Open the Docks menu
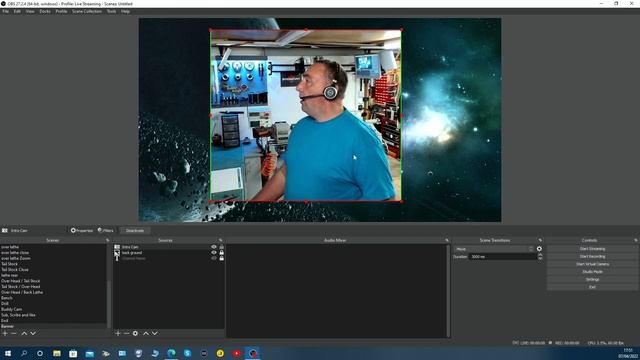This screenshot has height=360, width=640. (x=45, y=11)
